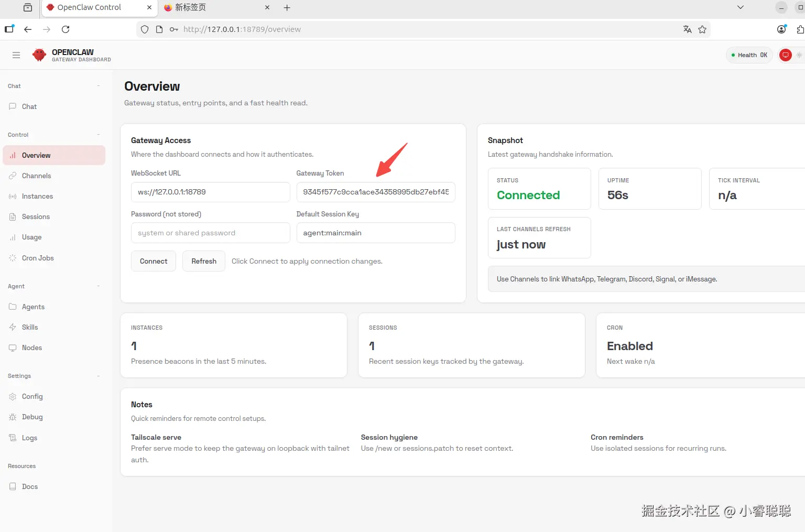Click the Sessions document icon
Image resolution: width=805 pixels, height=532 pixels.
[13, 216]
